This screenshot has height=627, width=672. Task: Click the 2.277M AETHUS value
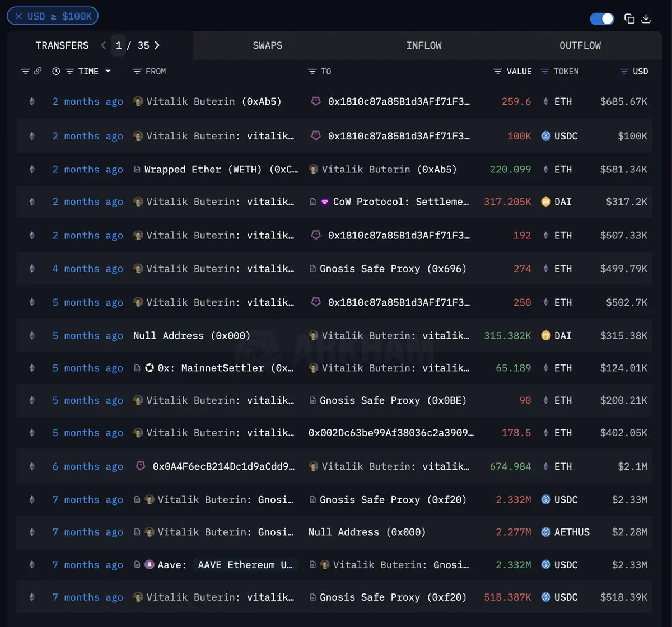(514, 532)
